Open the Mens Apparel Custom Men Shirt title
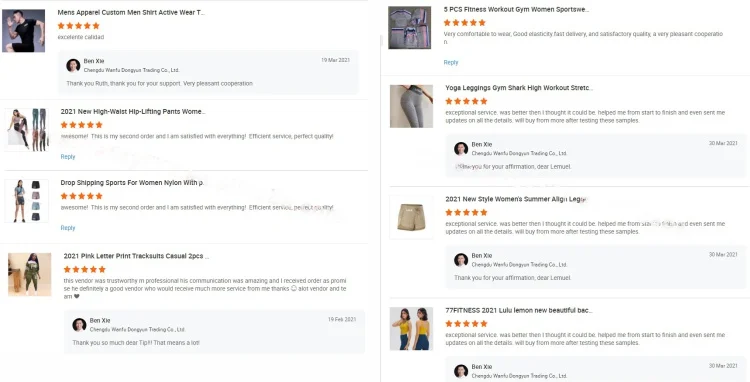This screenshot has width=750, height=382. coord(132,12)
